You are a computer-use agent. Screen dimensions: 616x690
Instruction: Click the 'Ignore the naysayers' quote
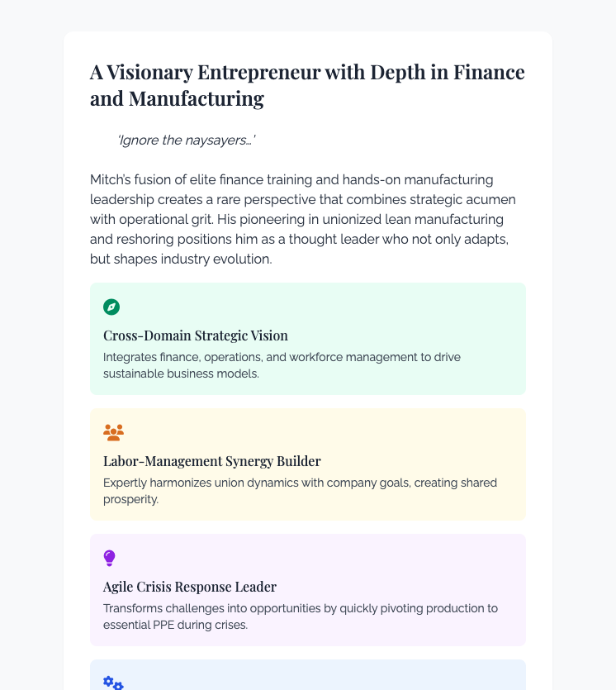pos(187,140)
